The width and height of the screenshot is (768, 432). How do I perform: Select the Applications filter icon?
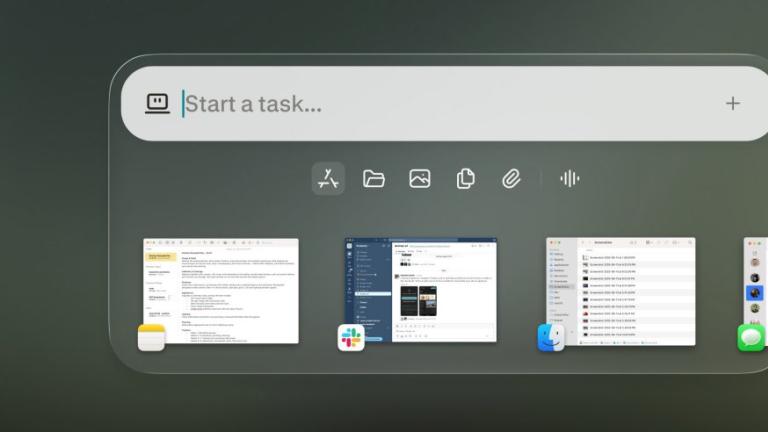(328, 179)
